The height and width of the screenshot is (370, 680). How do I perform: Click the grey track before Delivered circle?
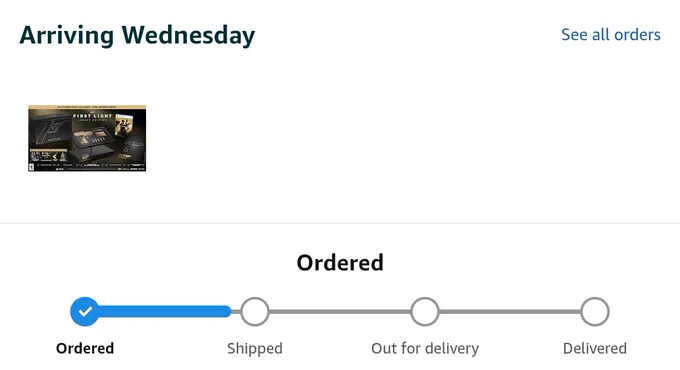click(x=510, y=311)
